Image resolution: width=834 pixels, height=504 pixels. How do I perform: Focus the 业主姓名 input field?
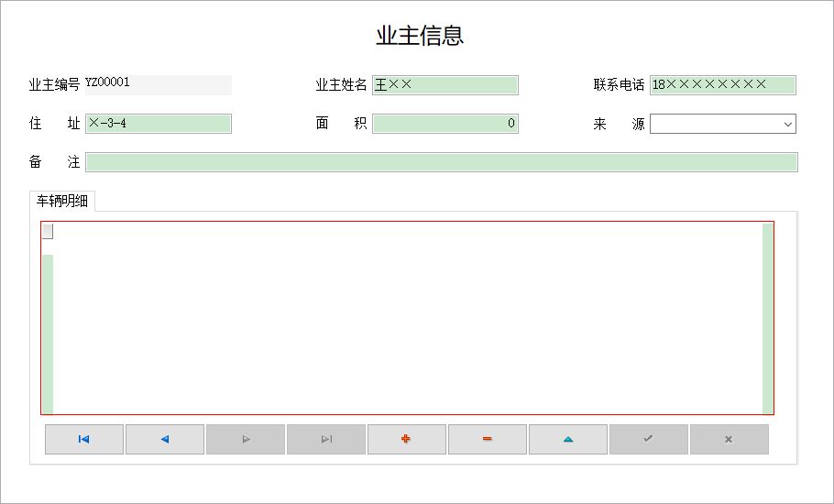point(445,85)
